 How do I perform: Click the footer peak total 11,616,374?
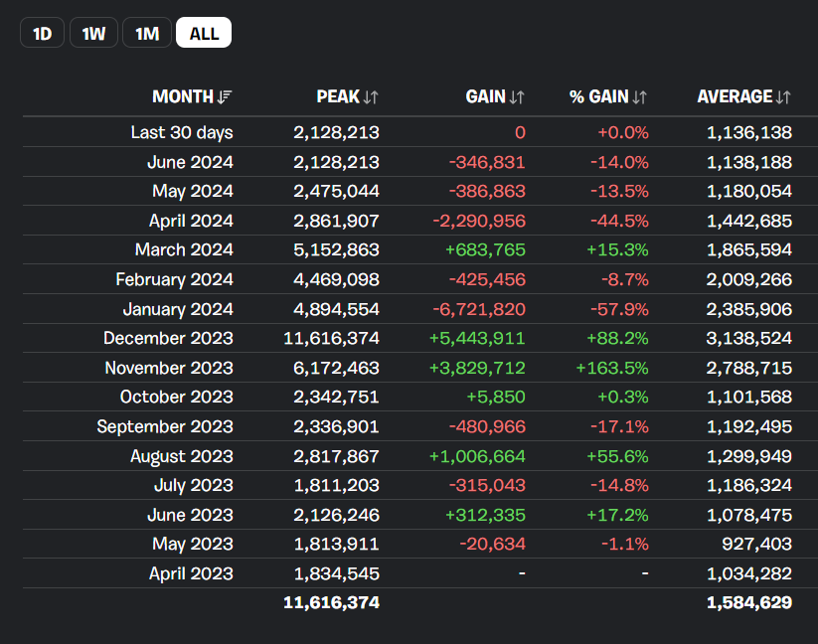331,603
